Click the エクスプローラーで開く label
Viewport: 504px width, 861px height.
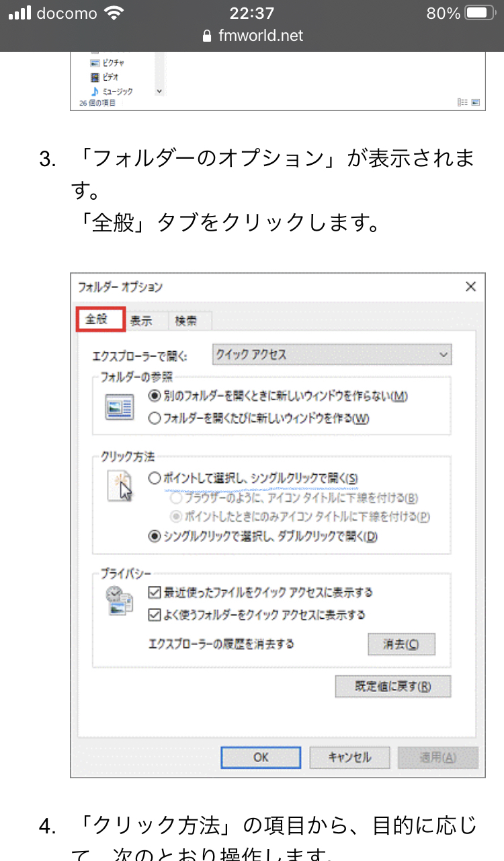140,357
